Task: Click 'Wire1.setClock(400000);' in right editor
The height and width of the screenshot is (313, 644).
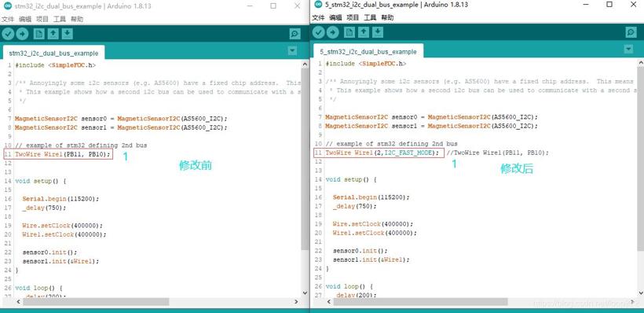Action: point(375,233)
